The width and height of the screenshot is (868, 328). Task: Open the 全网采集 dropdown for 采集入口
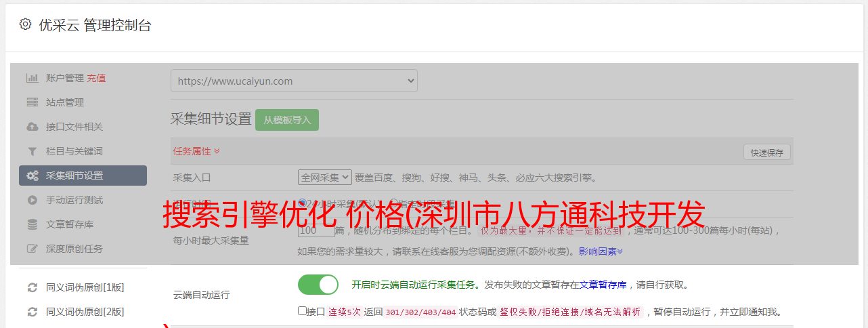325,178
